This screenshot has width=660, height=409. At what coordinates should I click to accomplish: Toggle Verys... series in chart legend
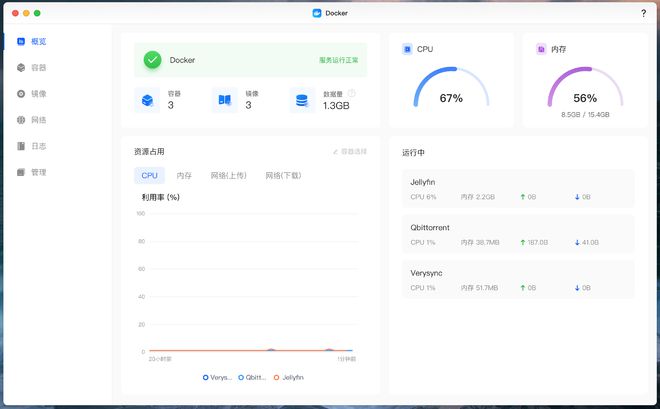217,377
